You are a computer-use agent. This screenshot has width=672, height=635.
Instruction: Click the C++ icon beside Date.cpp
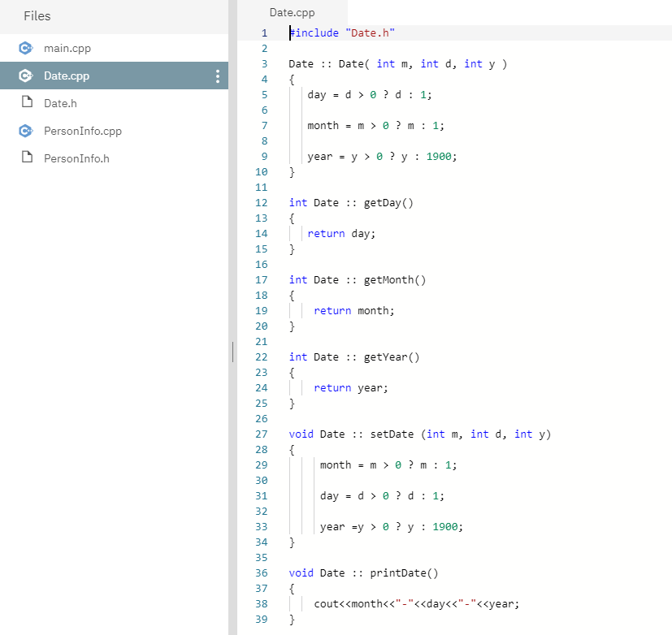[x=26, y=76]
